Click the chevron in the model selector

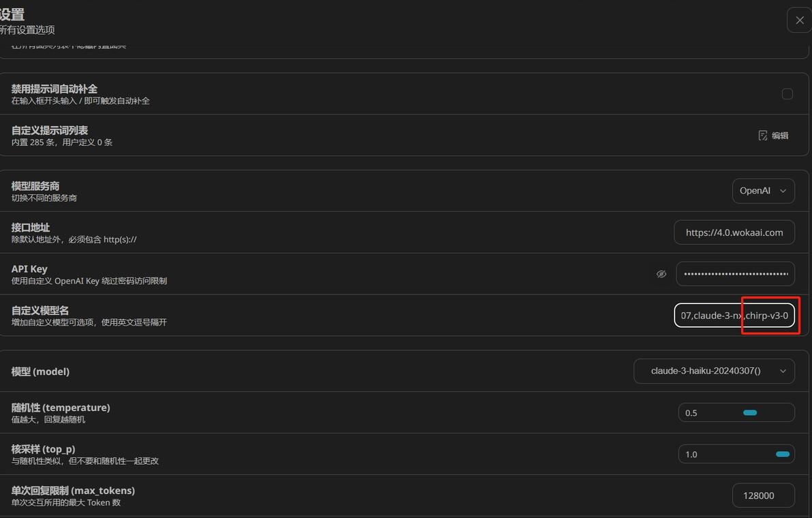tap(783, 371)
